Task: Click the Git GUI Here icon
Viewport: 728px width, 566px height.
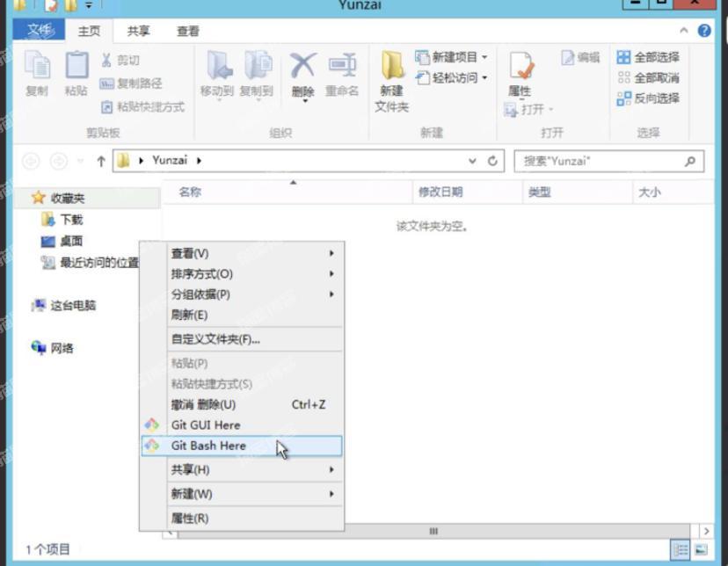Action: tap(152, 424)
